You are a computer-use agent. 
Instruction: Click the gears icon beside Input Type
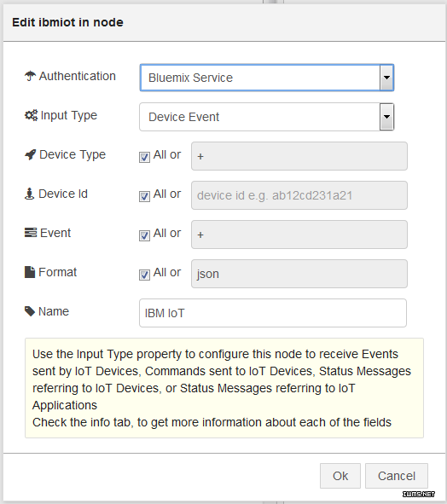click(31, 115)
